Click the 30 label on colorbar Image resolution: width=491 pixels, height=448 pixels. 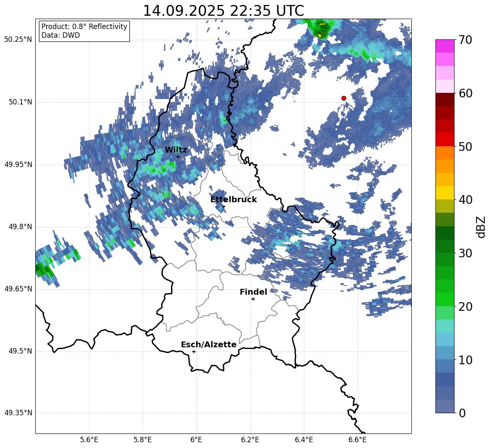coord(465,253)
